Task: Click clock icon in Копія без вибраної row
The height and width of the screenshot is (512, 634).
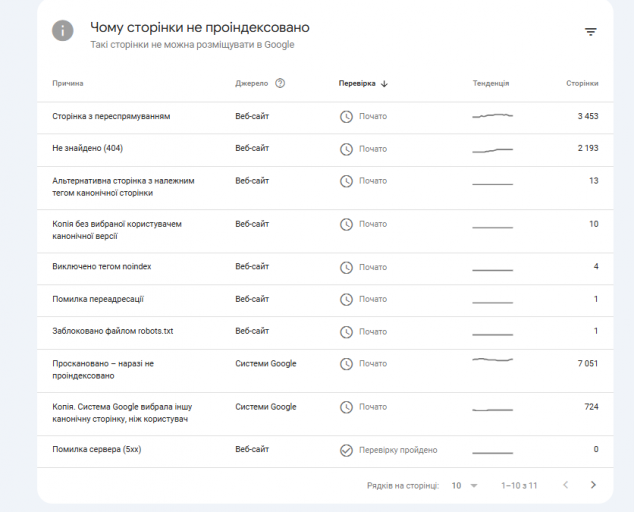Action: [x=346, y=224]
